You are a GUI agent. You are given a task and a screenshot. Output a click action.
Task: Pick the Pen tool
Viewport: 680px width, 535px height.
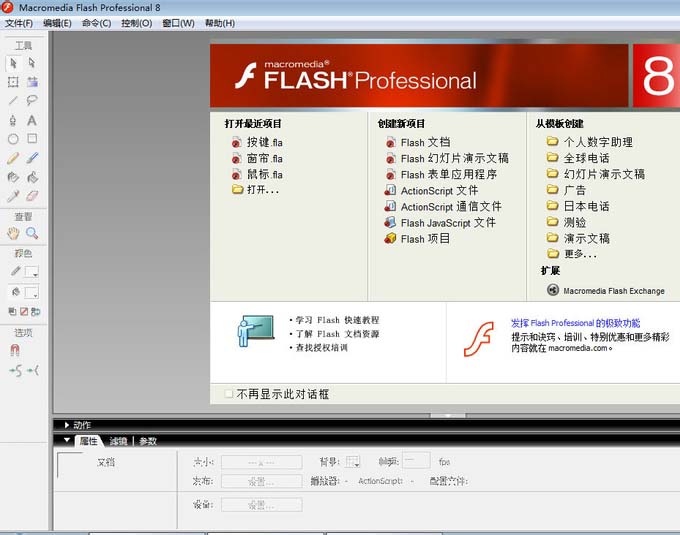coord(13,120)
